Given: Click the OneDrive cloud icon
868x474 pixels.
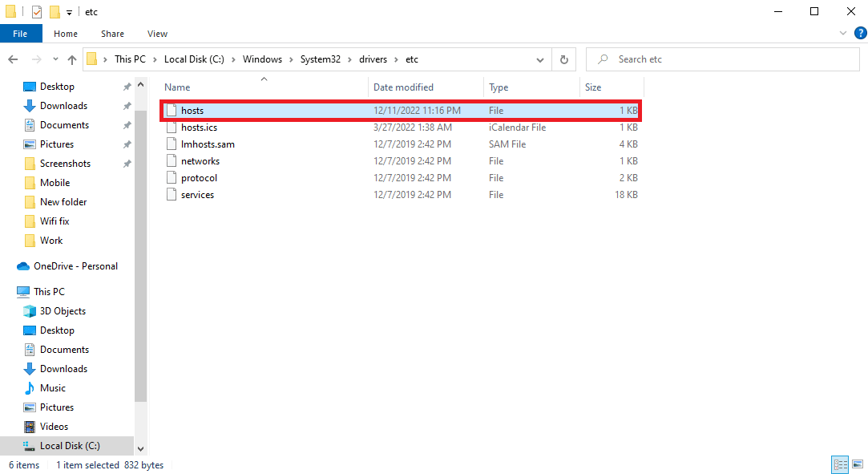Looking at the screenshot, I should click(23, 266).
